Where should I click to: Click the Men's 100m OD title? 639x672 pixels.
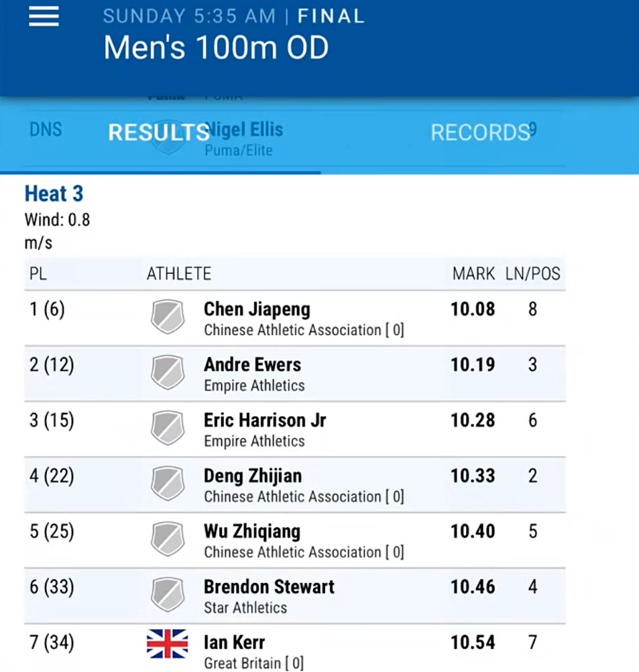coord(216,47)
